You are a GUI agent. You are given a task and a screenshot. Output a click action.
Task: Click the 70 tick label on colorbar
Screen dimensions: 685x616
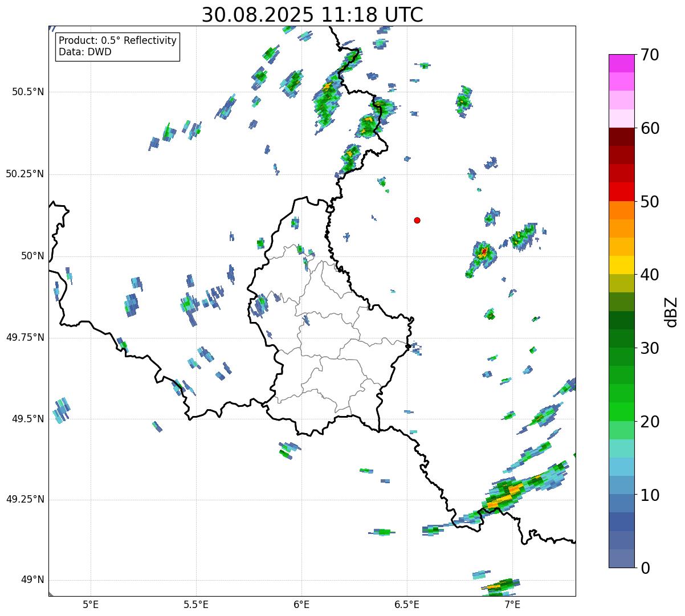(x=650, y=55)
